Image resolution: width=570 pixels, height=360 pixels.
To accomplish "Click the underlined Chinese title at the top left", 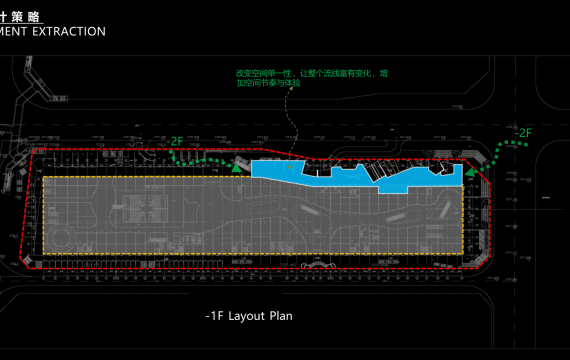I will (20, 17).
